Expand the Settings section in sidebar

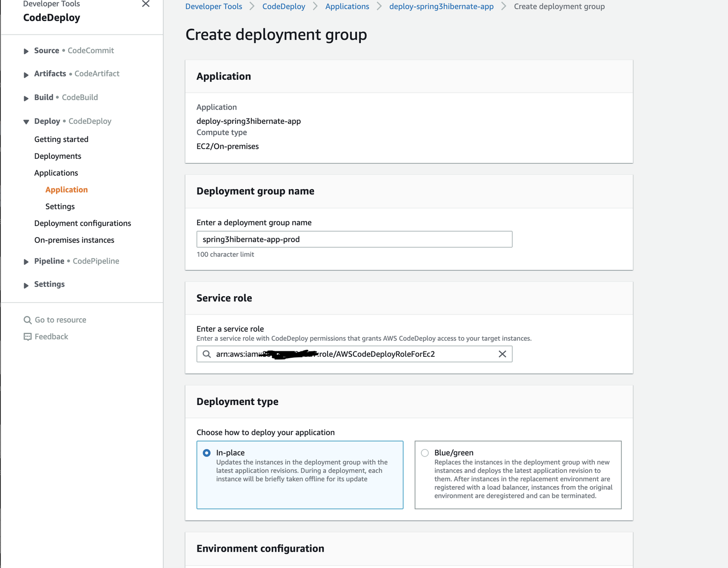(26, 285)
